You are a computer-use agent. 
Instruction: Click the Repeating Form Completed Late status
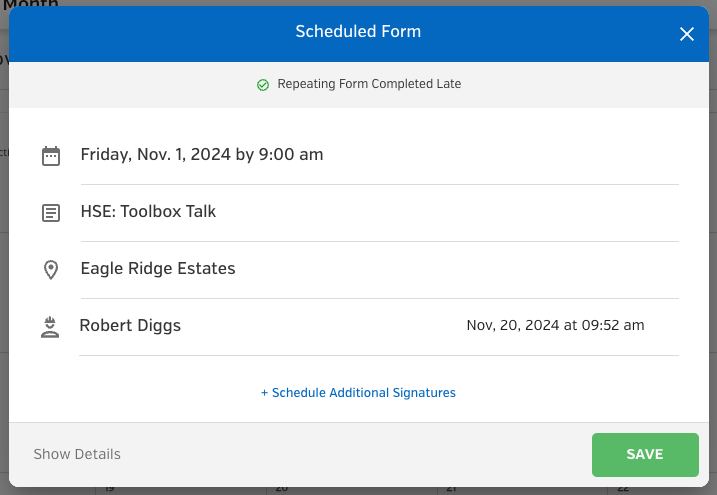click(369, 84)
